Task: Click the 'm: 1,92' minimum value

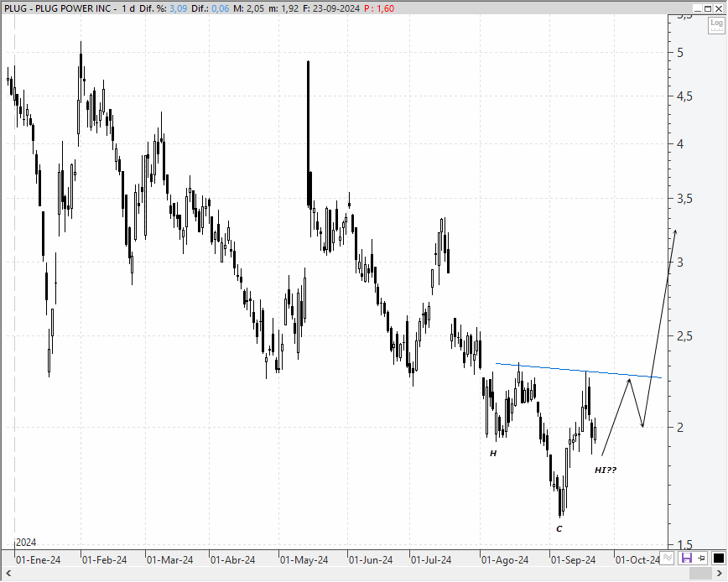Action: pos(283,8)
